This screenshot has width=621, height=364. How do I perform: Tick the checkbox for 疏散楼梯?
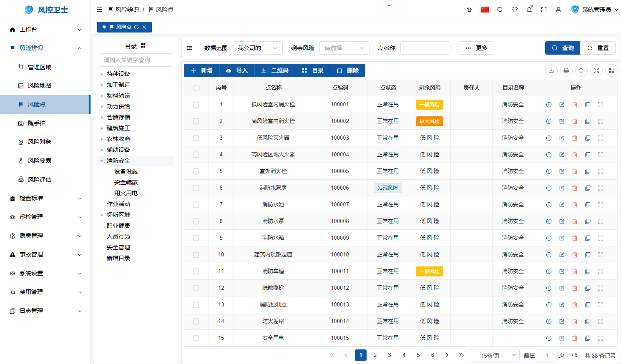pos(196,288)
